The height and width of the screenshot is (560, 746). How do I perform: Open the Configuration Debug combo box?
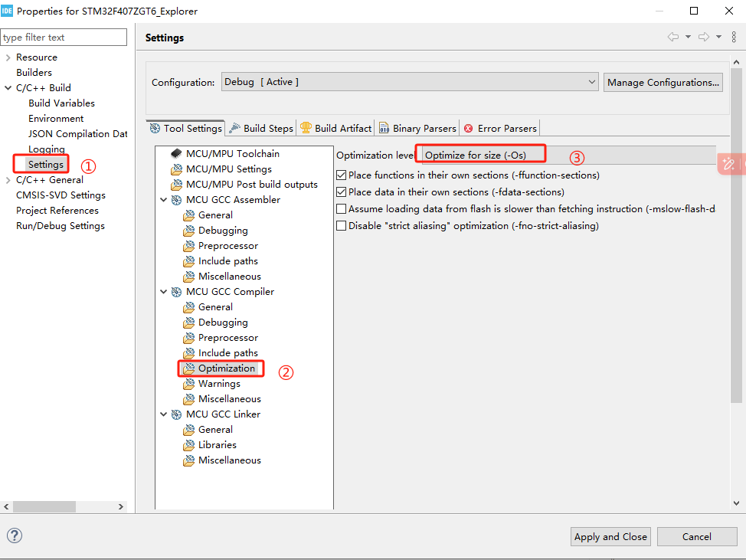pyautogui.click(x=410, y=82)
